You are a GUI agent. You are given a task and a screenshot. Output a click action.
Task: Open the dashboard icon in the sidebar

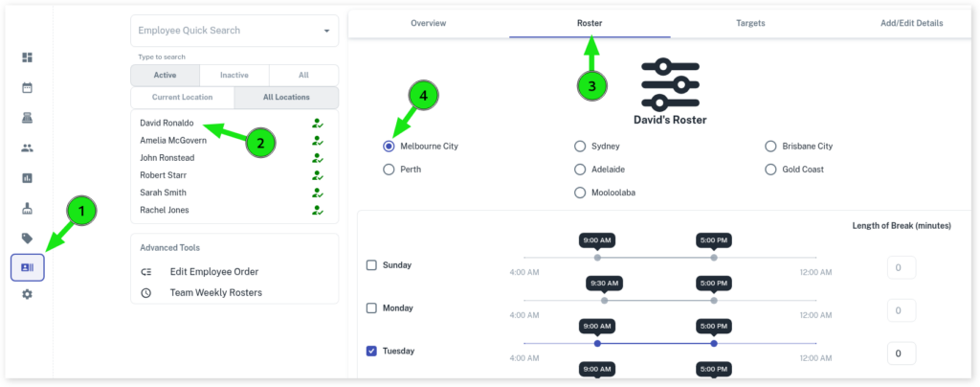tap(27, 57)
